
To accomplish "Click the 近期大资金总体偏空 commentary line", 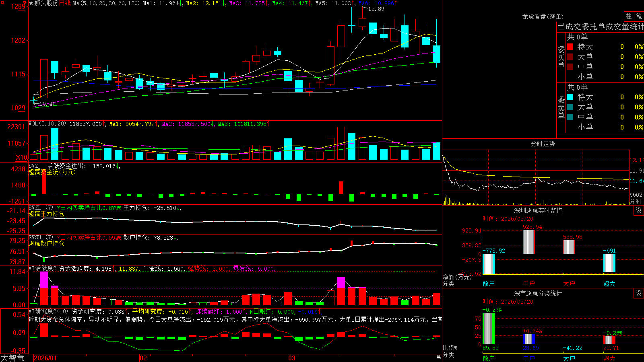I will pyautogui.click(x=235, y=319).
